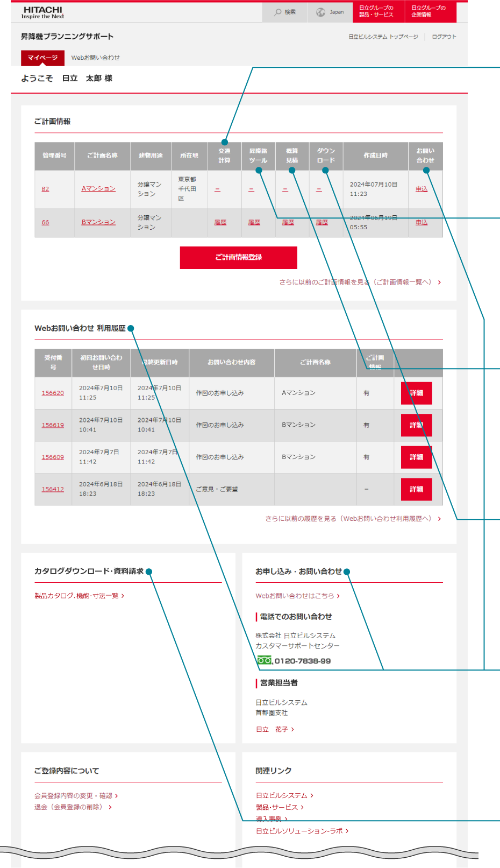Open plan management number 66

(45, 222)
